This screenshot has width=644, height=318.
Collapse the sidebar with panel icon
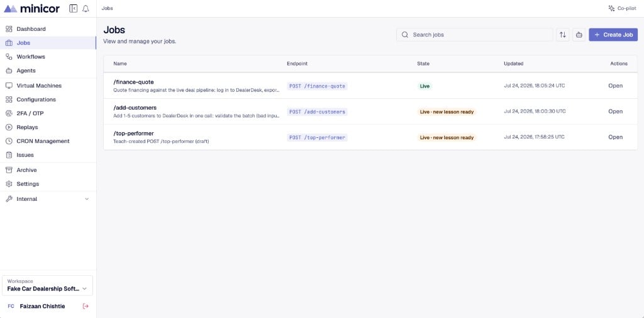[x=73, y=9]
